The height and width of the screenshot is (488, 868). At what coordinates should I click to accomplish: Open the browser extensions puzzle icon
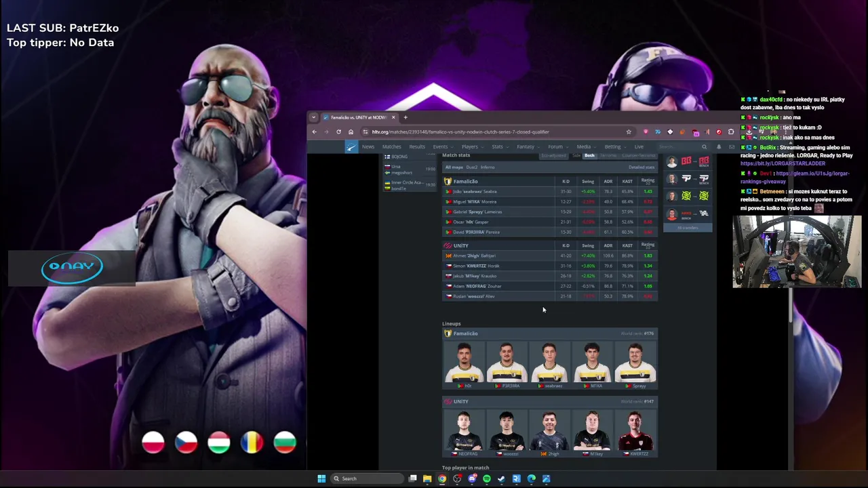click(x=731, y=131)
